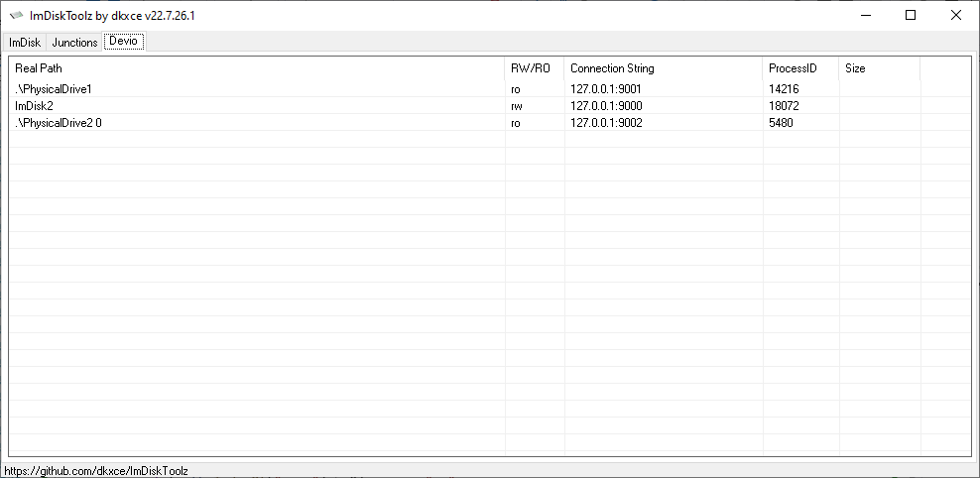Click the ImDiskToolz app icon in title bar
The image size is (980, 478).
coord(16,16)
